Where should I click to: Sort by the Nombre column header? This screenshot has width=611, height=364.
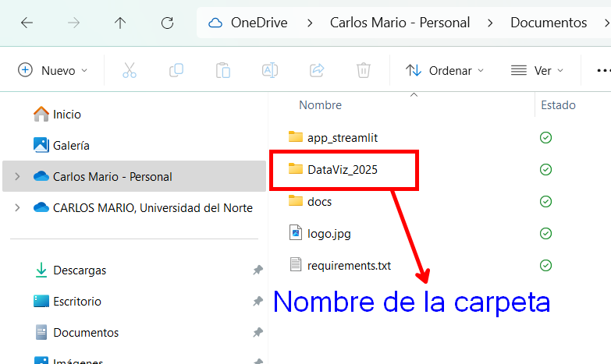[x=320, y=104]
